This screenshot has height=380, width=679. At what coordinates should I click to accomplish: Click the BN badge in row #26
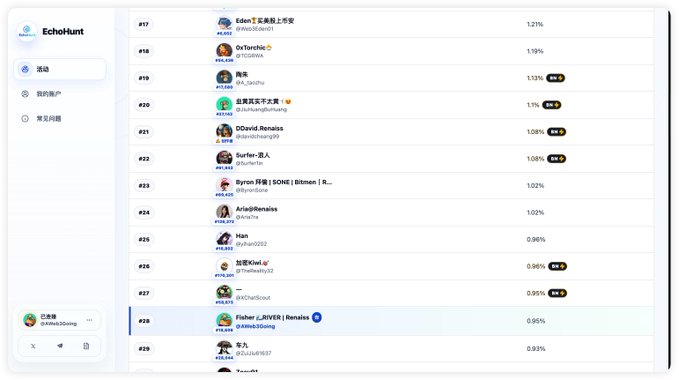click(557, 266)
